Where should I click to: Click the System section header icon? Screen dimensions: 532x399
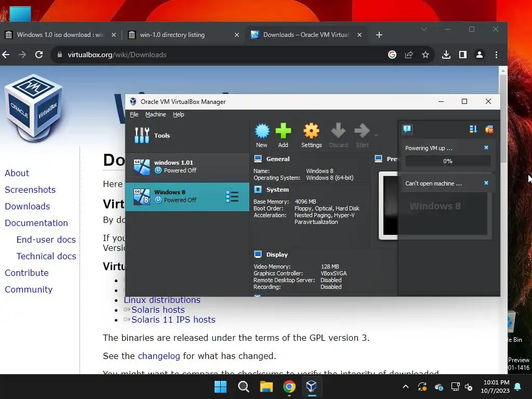click(258, 190)
